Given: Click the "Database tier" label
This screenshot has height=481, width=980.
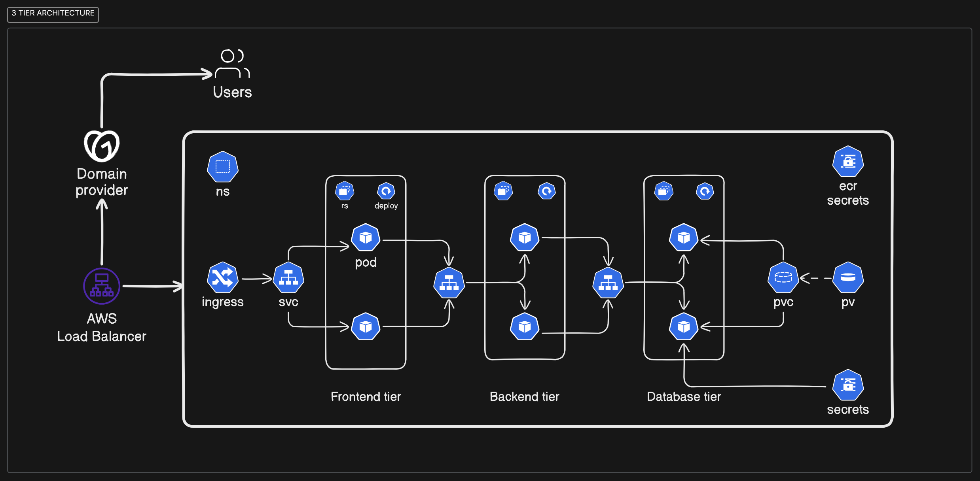Looking at the screenshot, I should 684,396.
